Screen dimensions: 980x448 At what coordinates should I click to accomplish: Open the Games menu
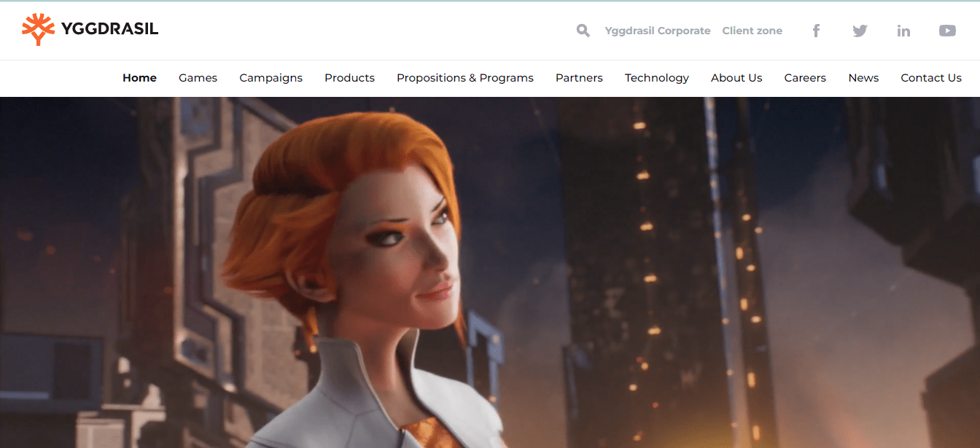198,78
